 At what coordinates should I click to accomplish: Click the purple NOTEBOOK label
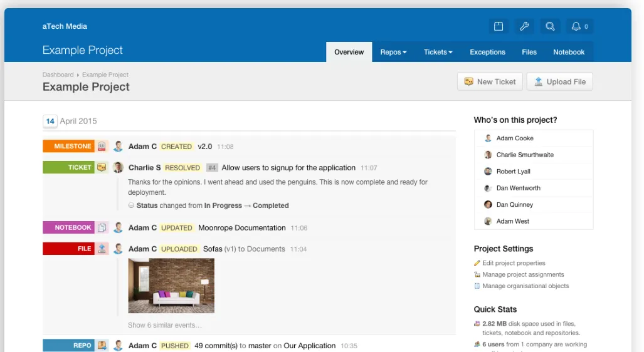(68, 227)
